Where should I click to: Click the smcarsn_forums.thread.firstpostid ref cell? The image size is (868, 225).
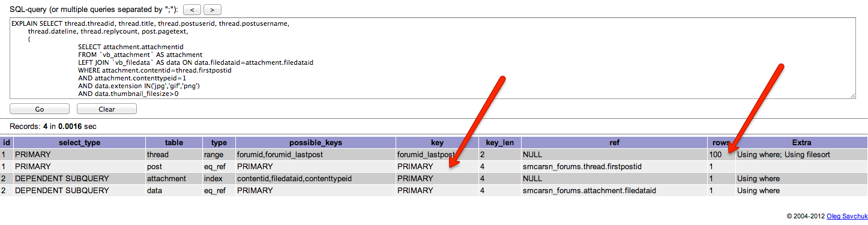point(614,166)
